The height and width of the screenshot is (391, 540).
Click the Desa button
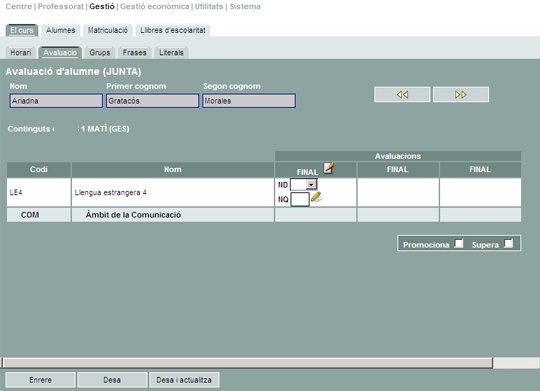112,380
